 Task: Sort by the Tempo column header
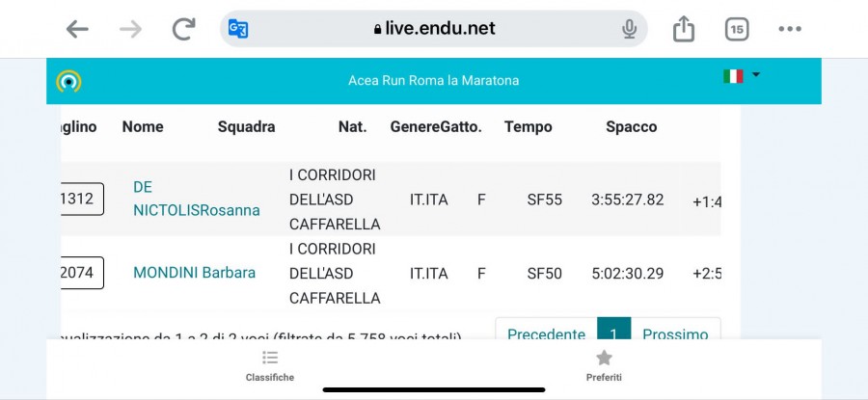click(x=529, y=126)
